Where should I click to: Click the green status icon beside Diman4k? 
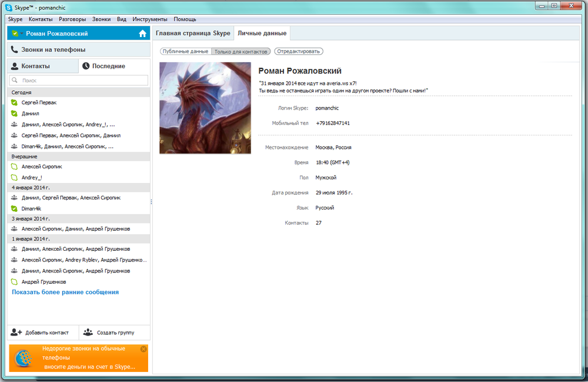(14, 208)
